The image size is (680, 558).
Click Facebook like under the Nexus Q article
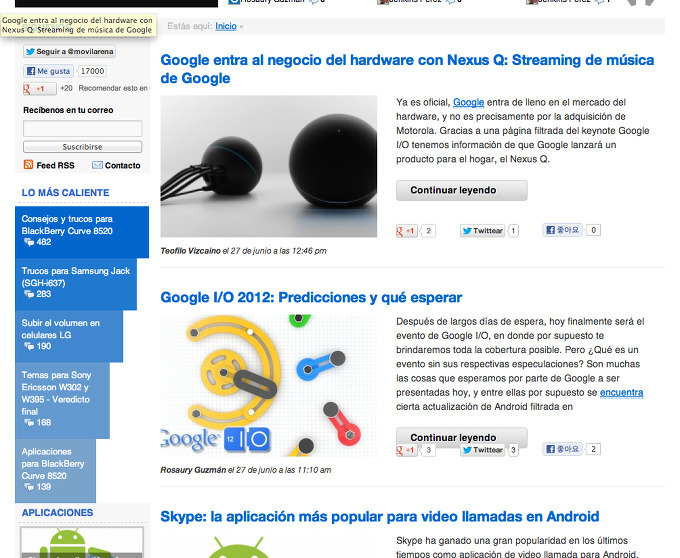[562, 230]
